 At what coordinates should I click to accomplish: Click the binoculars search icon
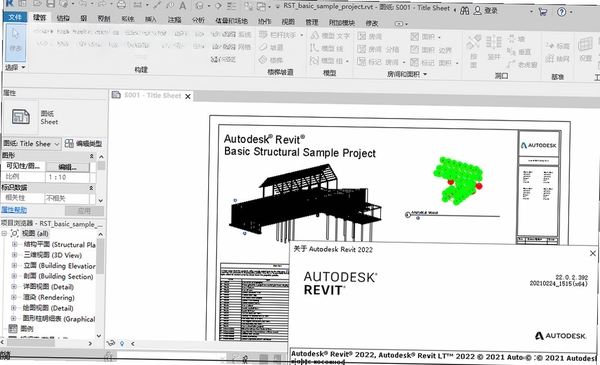pos(465,10)
